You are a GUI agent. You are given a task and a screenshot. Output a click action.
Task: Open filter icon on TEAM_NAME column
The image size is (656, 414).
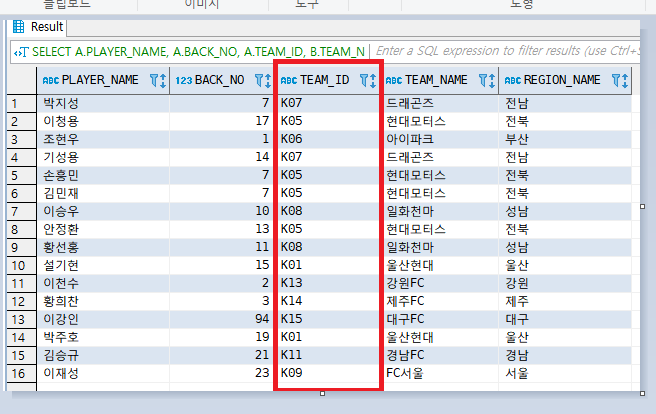pyautogui.click(x=483, y=80)
